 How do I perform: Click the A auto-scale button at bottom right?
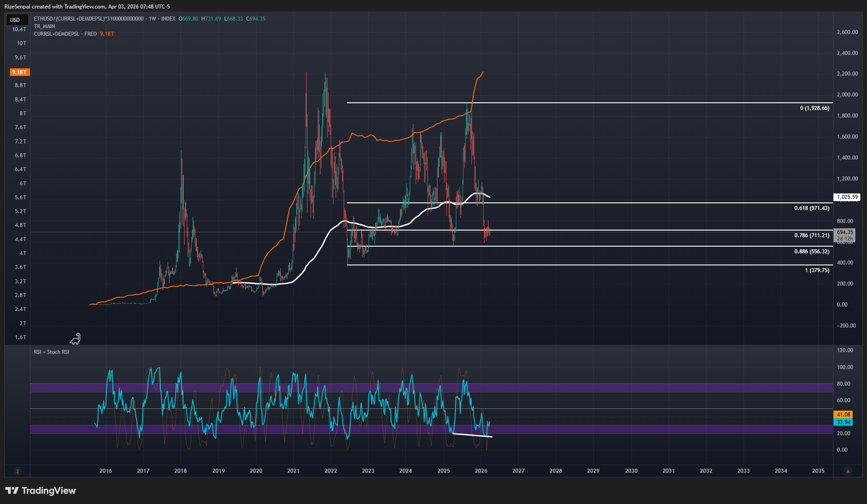pyautogui.click(x=848, y=471)
